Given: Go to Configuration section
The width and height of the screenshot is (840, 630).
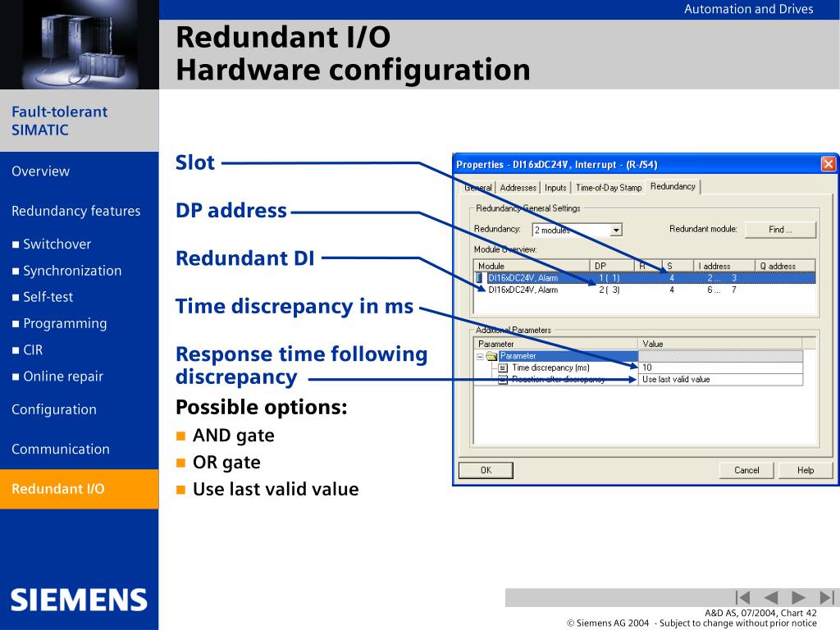Looking at the screenshot, I should point(54,409).
